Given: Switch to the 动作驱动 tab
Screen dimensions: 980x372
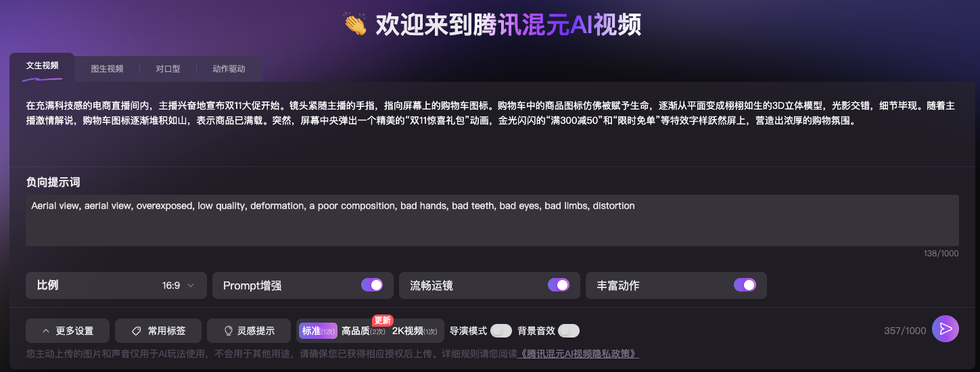Looking at the screenshot, I should point(229,69).
